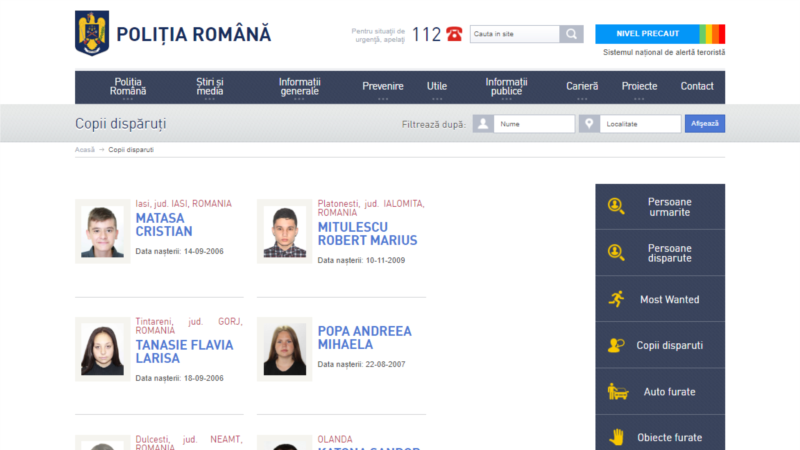
Task: Open the MITULESCU ROBERT MARIUS profile link
Action: 367,234
